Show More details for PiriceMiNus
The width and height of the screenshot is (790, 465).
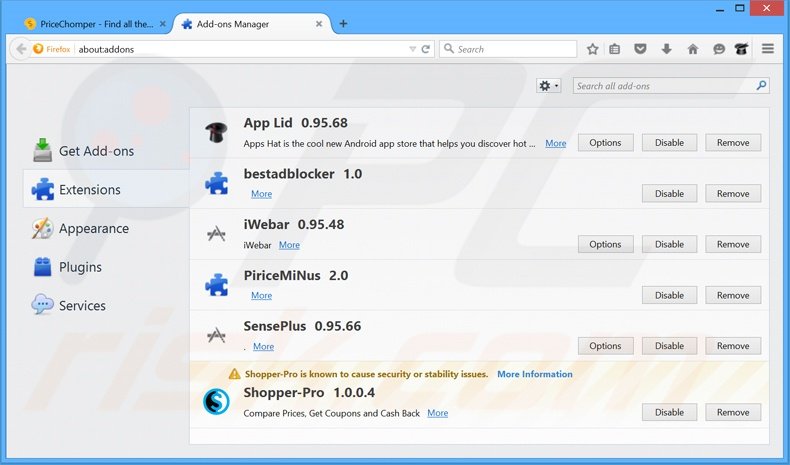pos(261,296)
